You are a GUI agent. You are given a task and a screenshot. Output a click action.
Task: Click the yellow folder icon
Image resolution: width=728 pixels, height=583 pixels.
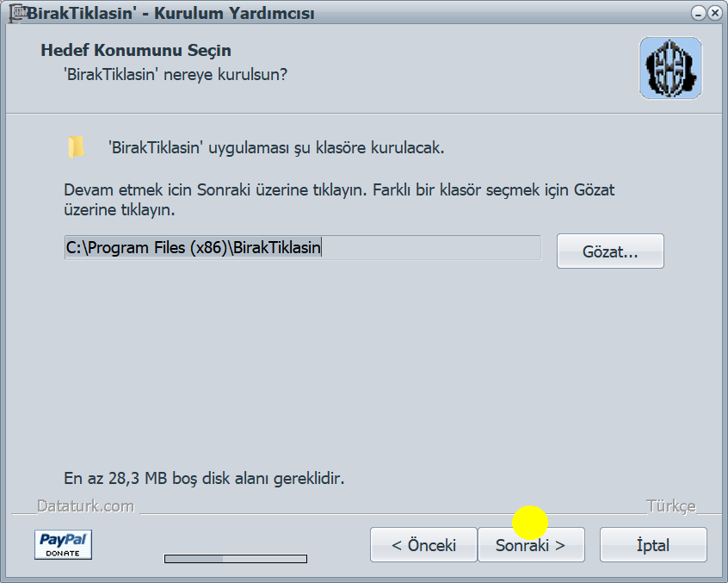click(x=76, y=148)
